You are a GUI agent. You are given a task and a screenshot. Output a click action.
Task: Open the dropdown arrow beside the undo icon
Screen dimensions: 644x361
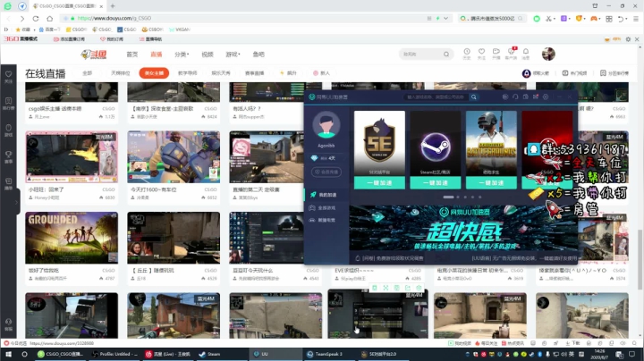pos(627,19)
